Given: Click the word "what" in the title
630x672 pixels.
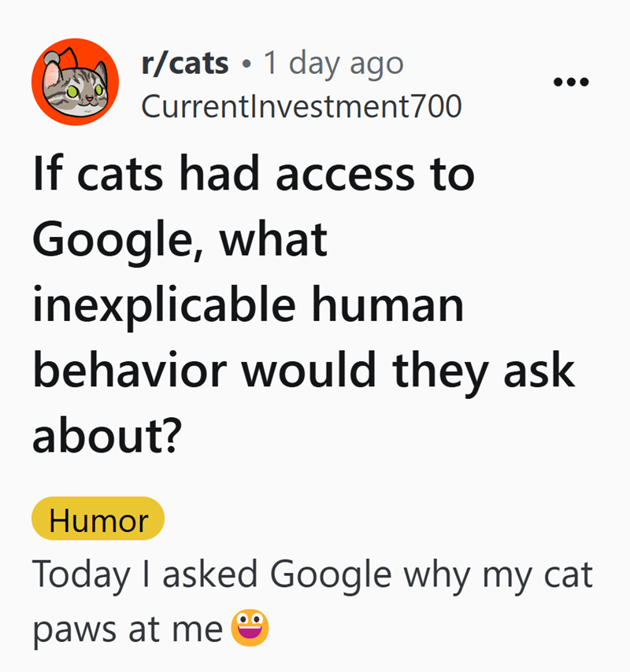Looking at the screenshot, I should coord(273,240).
